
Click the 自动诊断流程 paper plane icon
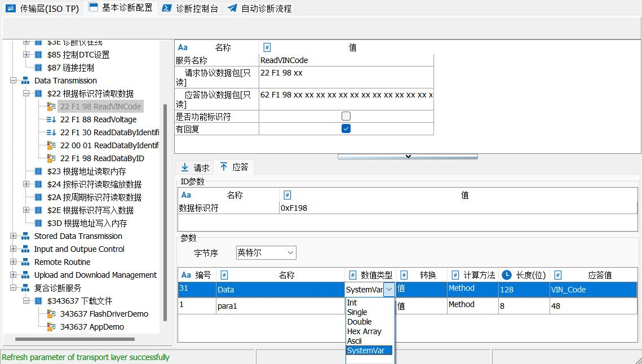click(x=232, y=8)
